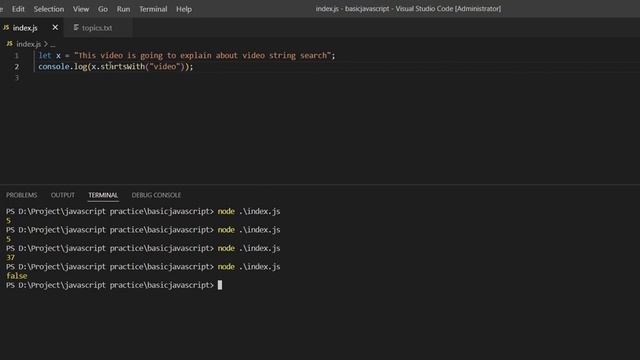Click line number 1 in the gutter
The image size is (640, 360).
click(x=17, y=56)
